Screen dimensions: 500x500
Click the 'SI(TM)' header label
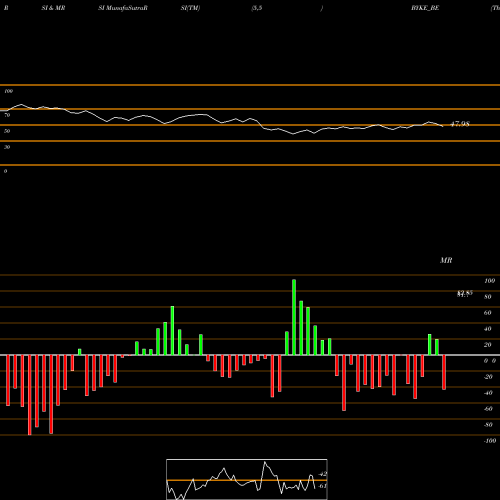click(x=190, y=8)
